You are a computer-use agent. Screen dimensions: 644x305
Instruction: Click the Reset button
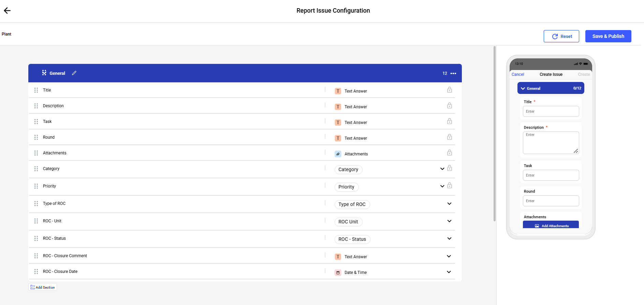click(x=561, y=36)
